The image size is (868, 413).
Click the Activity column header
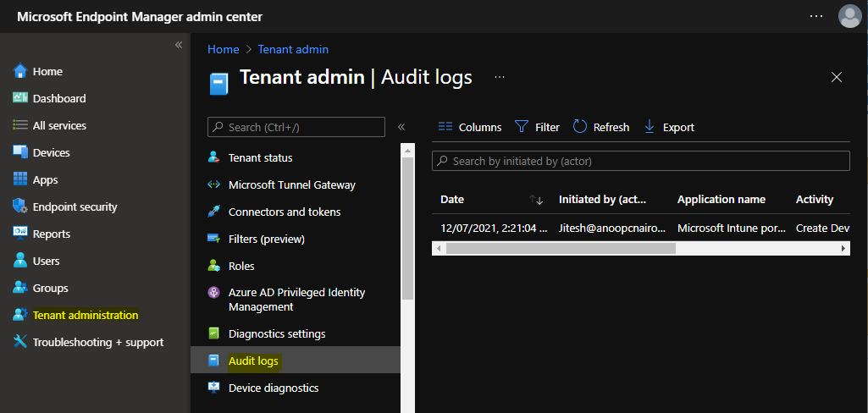pyautogui.click(x=815, y=200)
